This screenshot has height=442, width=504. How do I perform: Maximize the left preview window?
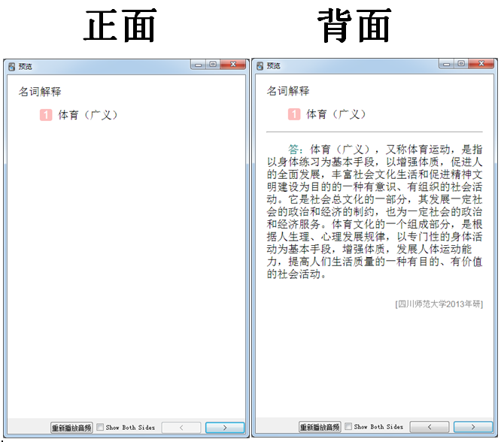point(213,65)
